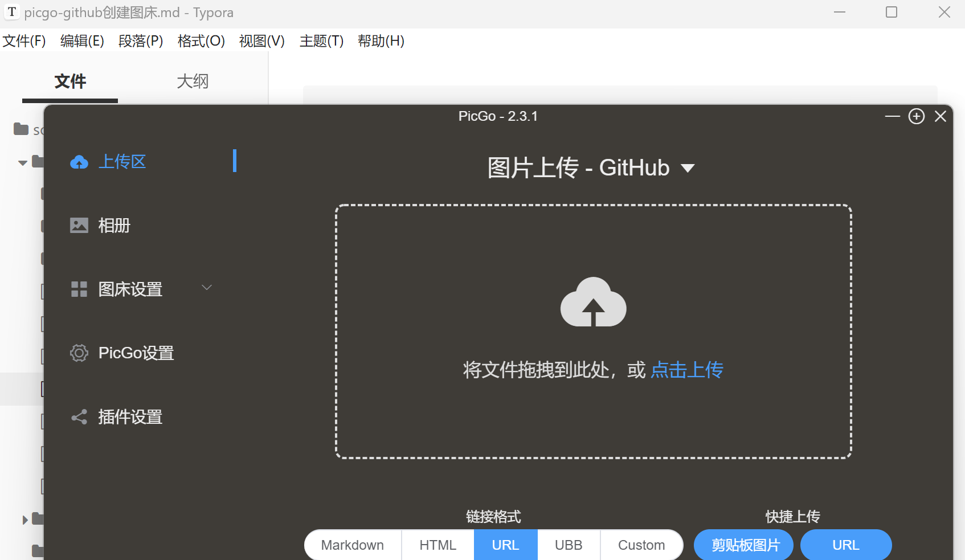The image size is (965, 560).
Task: Click the grid icon beside 图床设置
Action: click(79, 289)
